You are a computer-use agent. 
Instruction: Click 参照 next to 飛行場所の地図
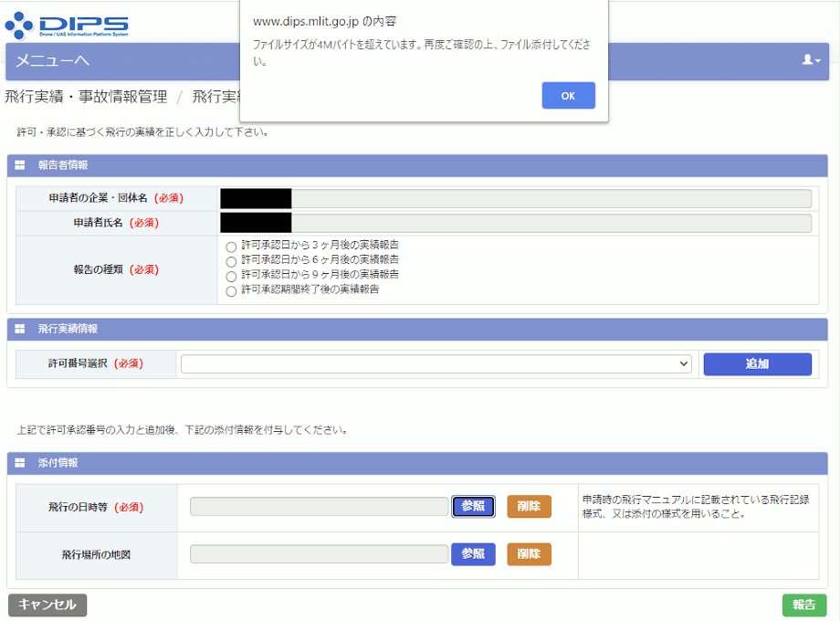pyautogui.click(x=473, y=554)
